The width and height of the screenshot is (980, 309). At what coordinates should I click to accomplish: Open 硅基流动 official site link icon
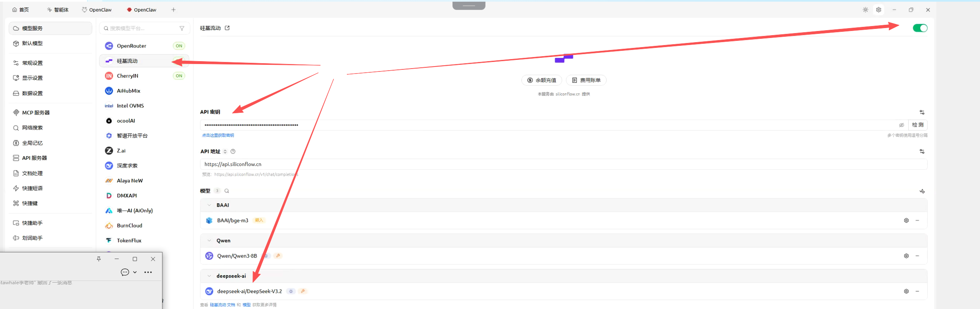tap(227, 28)
